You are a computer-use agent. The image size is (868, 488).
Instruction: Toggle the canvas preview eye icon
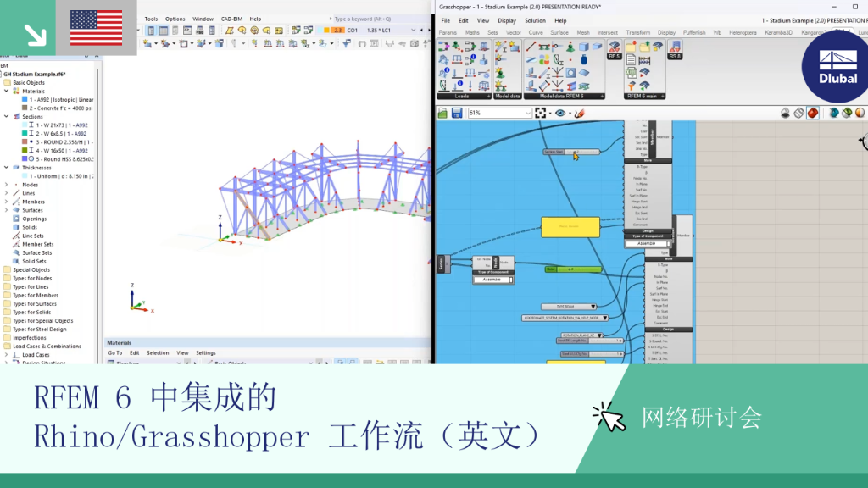[560, 113]
